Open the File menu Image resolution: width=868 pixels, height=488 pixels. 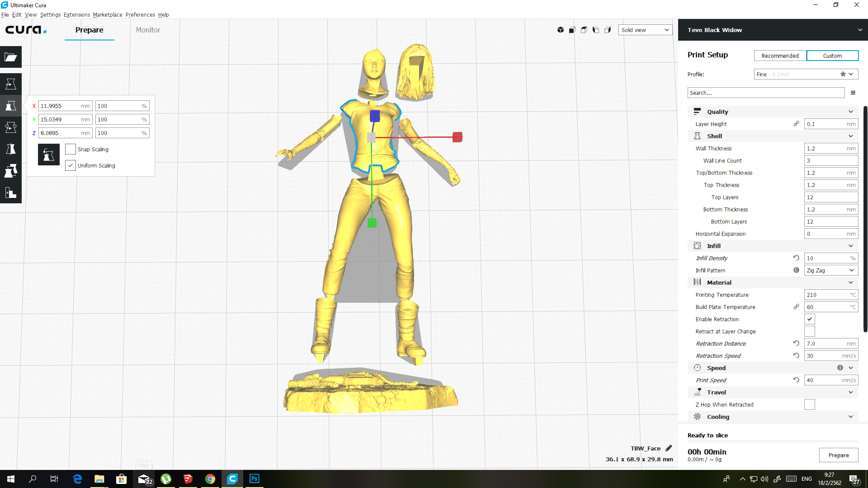(x=5, y=14)
